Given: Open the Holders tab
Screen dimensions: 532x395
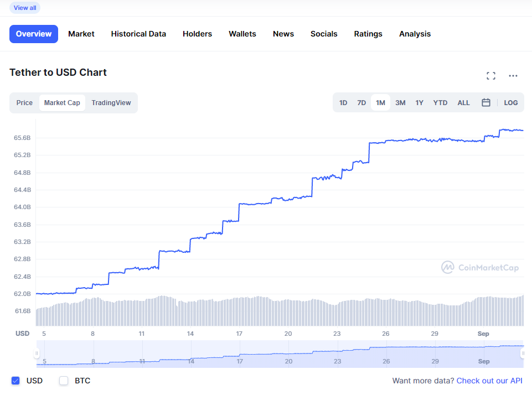Looking at the screenshot, I should [197, 34].
